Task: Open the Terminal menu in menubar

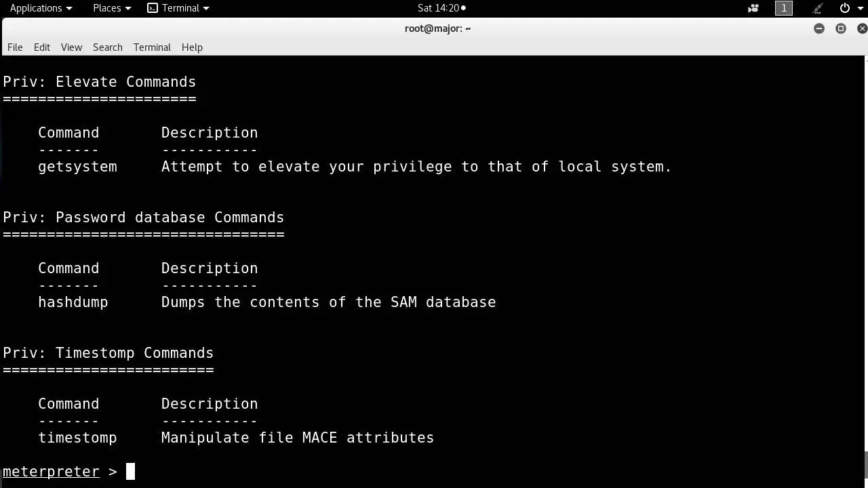Action: pyautogui.click(x=152, y=47)
